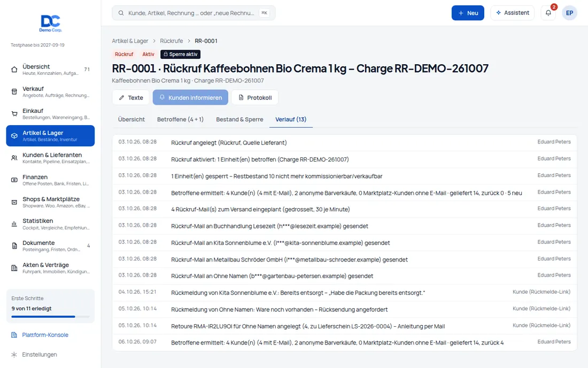The height and width of the screenshot is (368, 588).
Task: Open the Bestand & Sperre tab
Action: click(x=239, y=119)
